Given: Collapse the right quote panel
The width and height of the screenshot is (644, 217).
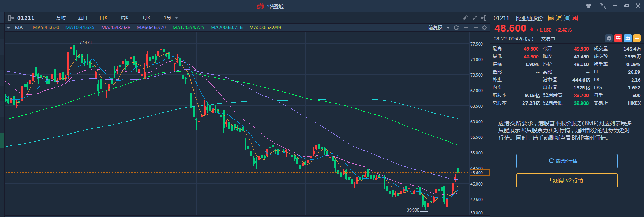Looking at the screenshot, I should pyautogui.click(x=484, y=18).
